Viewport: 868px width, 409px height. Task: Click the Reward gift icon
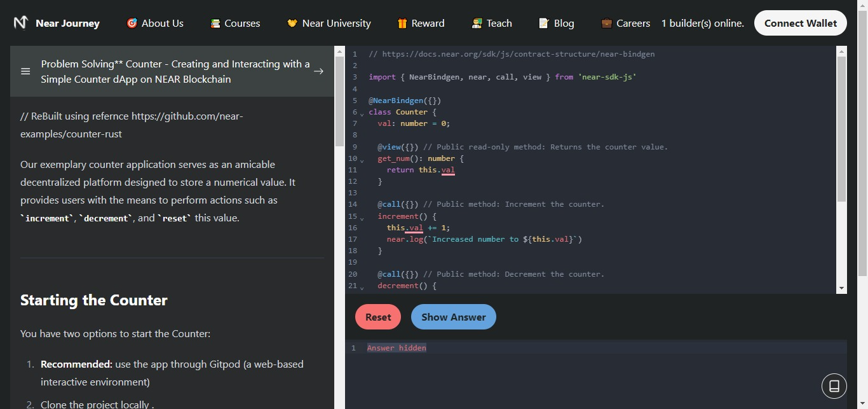[x=402, y=23]
